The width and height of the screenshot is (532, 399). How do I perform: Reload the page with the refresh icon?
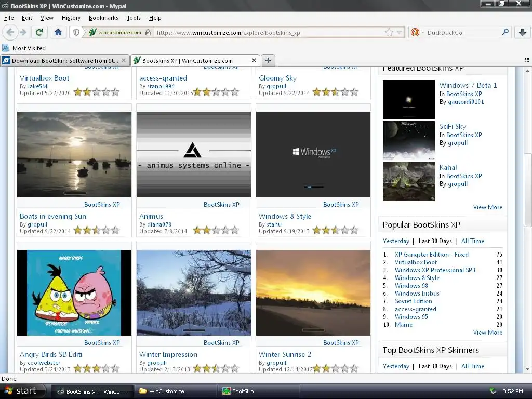click(x=39, y=33)
